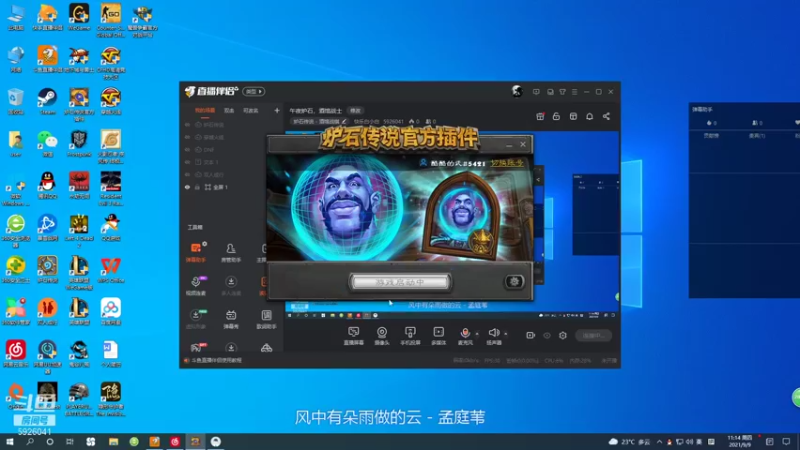Click the shop icon beside the bell
The height and width of the screenshot is (450, 800).
click(x=573, y=116)
